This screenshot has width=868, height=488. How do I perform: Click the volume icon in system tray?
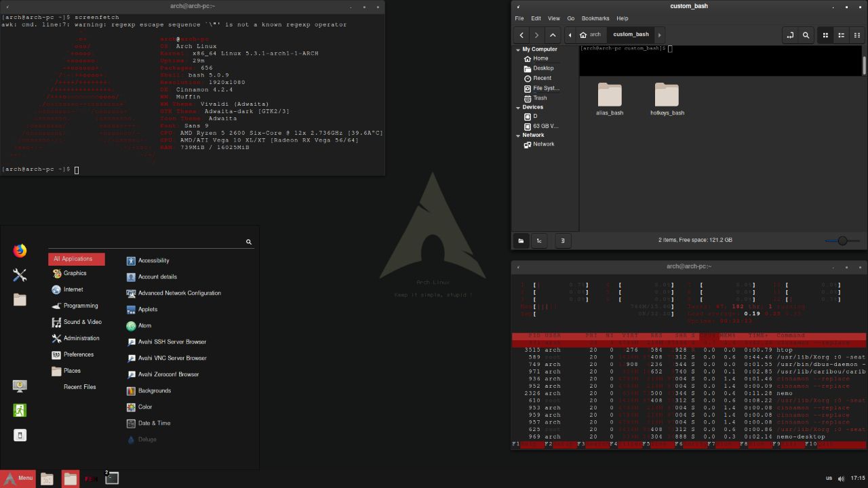841,479
